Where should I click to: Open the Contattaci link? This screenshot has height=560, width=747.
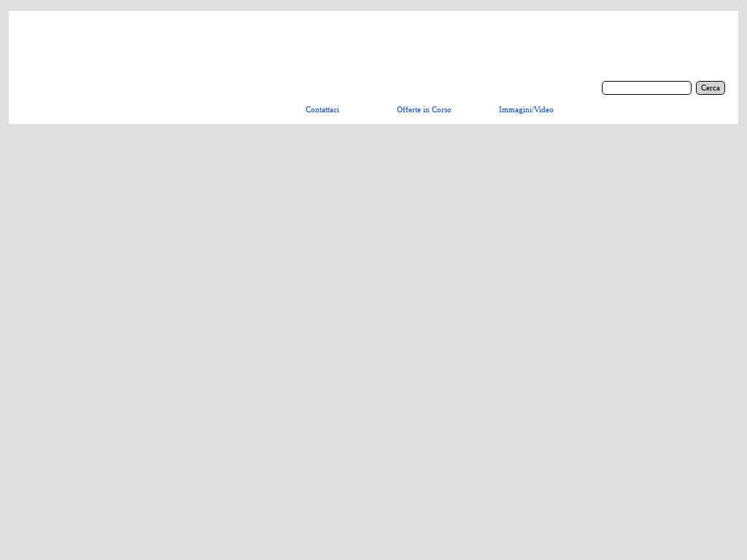pos(322,110)
